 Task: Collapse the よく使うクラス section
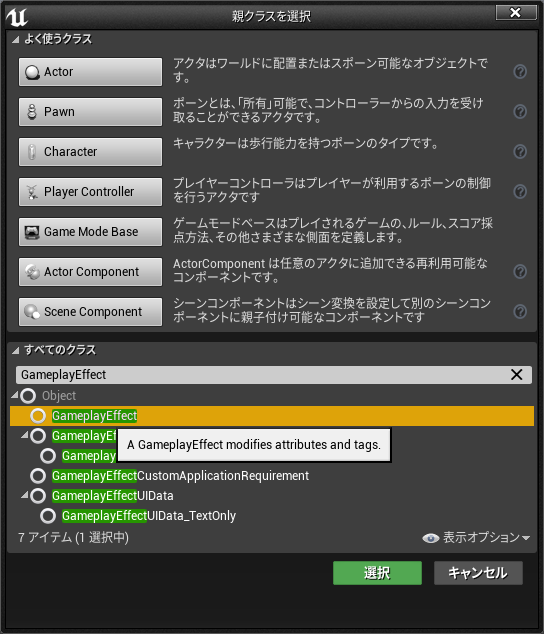pyautogui.click(x=15, y=40)
